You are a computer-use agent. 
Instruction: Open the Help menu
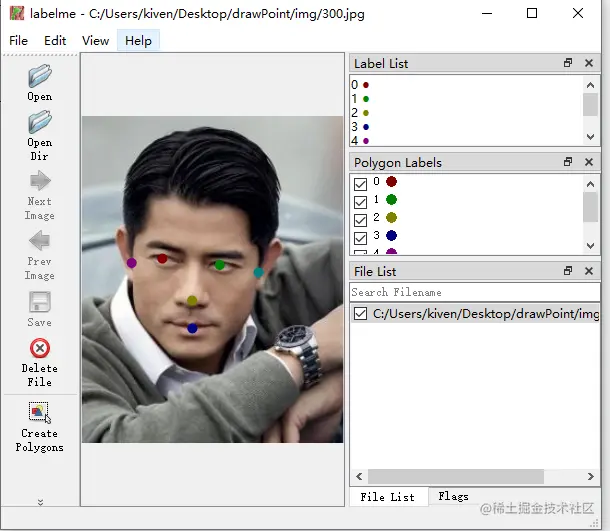click(x=138, y=40)
